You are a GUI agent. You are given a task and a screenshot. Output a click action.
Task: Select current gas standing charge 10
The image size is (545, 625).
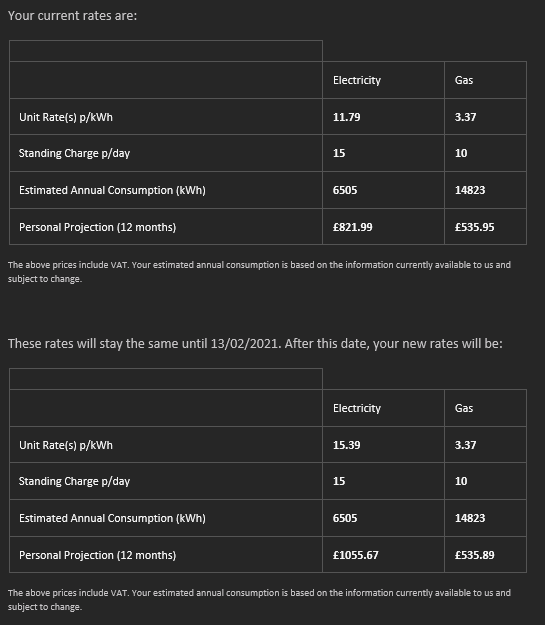pyautogui.click(x=461, y=153)
